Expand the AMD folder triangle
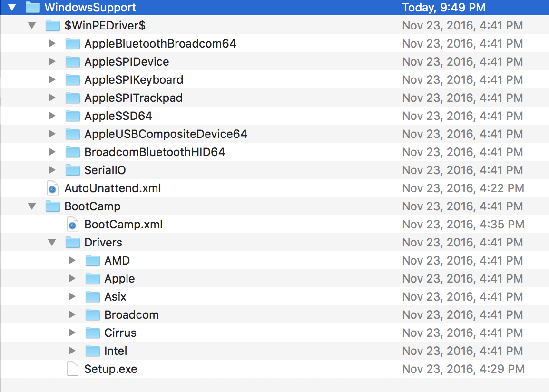549x392 pixels. coord(72,260)
